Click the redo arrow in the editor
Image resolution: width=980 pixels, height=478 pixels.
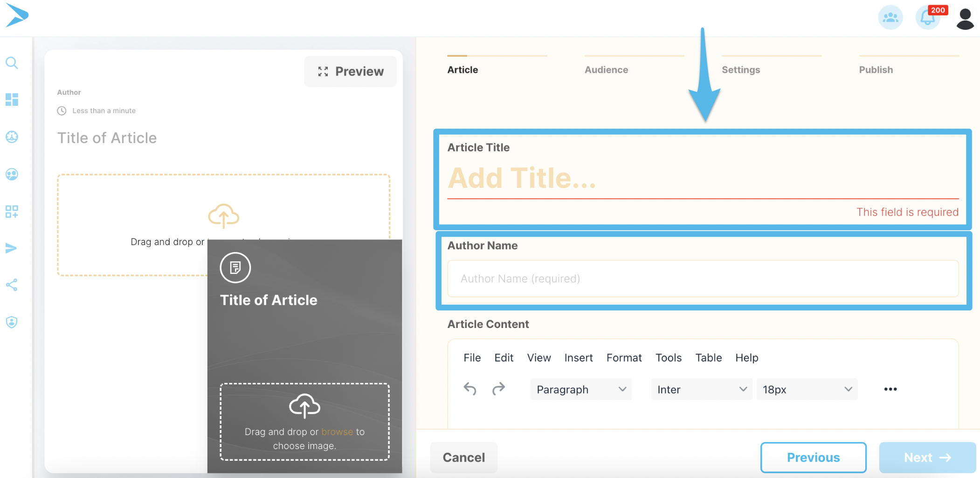(x=498, y=389)
